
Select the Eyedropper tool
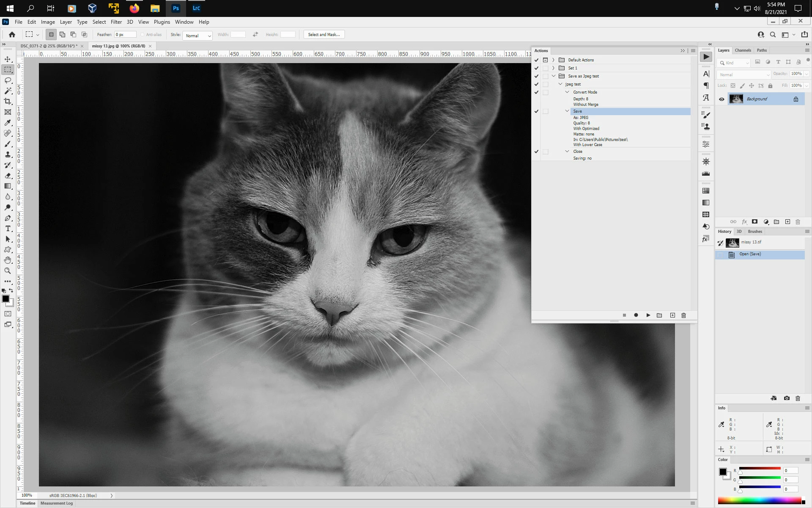8,123
